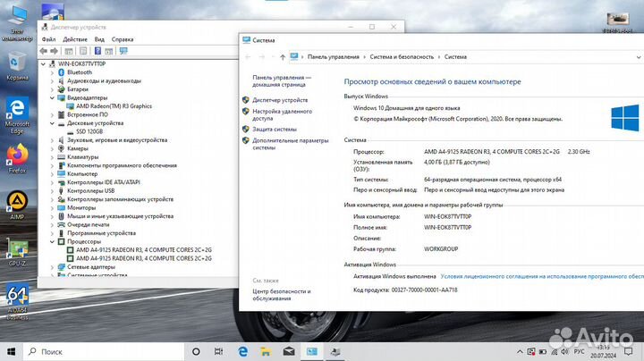Expand the Батареи node

[52, 89]
